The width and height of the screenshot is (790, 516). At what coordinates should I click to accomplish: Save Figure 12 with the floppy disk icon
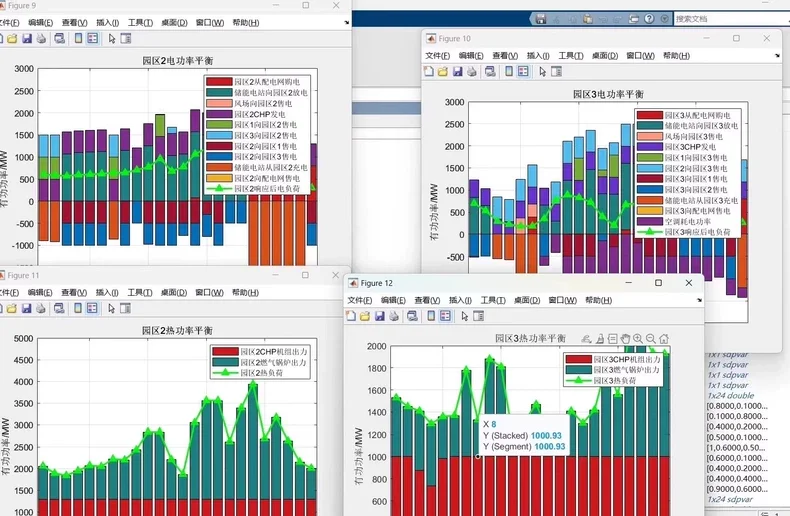click(379, 316)
